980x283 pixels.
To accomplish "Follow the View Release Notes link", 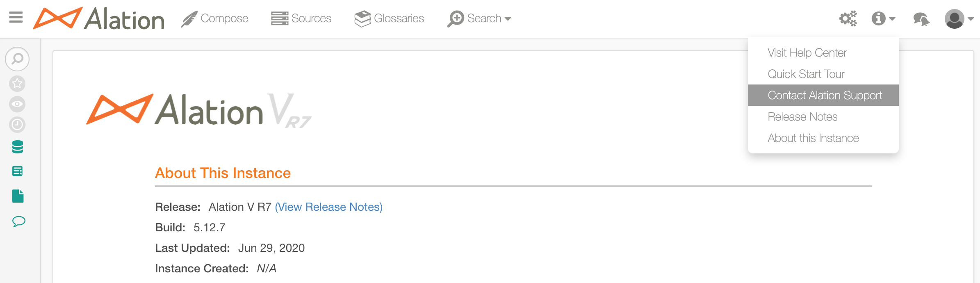I will [328, 207].
